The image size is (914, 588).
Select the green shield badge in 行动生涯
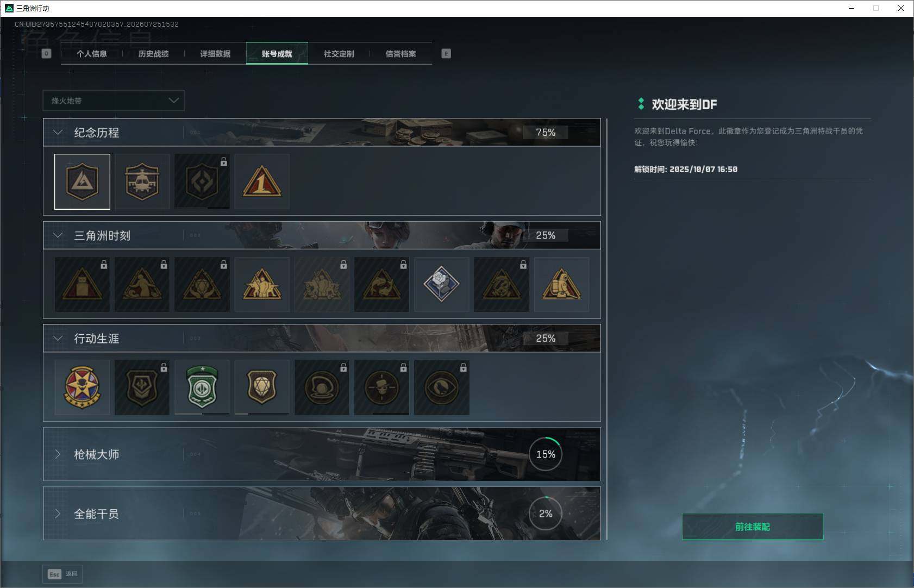[x=202, y=387]
